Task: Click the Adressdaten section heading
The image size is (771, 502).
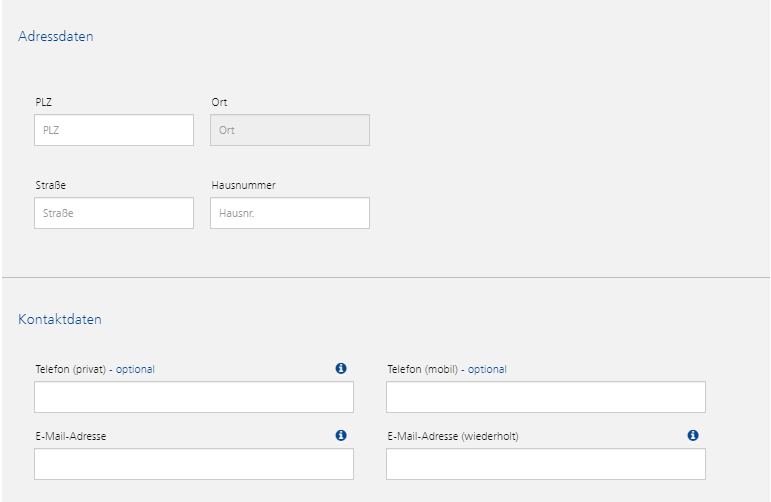Action: click(56, 36)
